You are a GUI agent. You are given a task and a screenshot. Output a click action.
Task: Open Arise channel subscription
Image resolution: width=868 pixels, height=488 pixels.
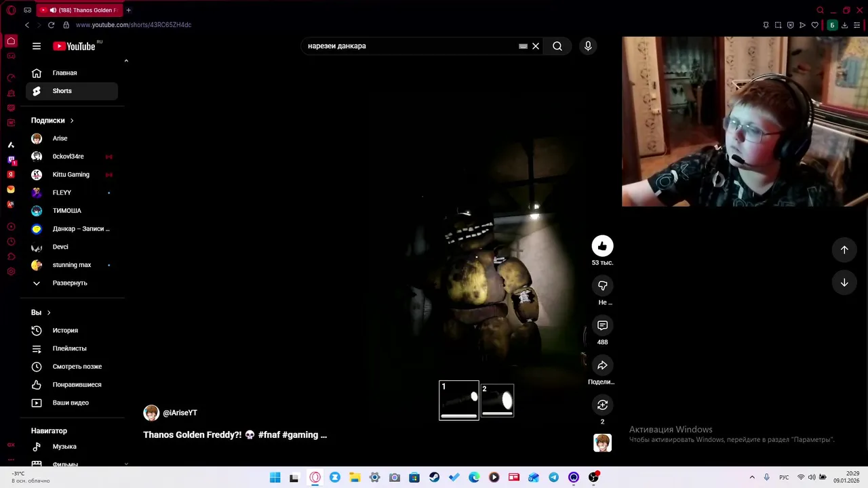(x=72, y=138)
